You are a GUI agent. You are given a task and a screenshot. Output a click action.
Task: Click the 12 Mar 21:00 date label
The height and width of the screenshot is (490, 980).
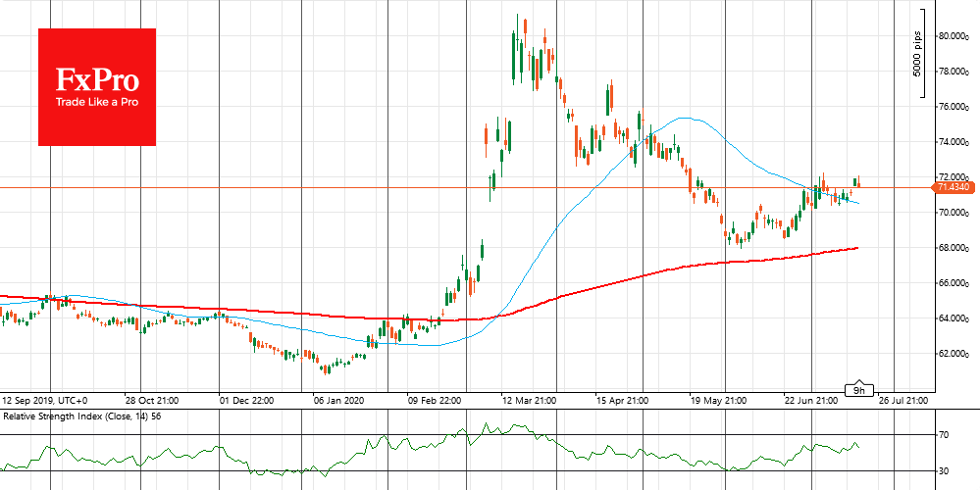point(529,400)
